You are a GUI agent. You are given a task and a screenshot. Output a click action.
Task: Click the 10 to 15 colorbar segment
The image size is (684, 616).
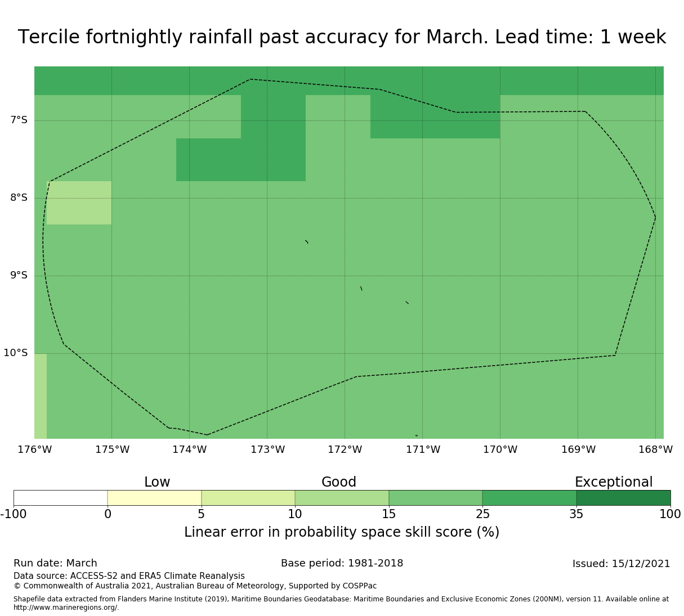coord(342,498)
